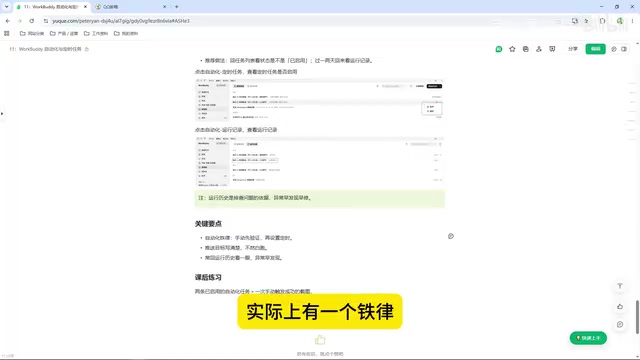Click the 课后练习 heading
The image size is (640, 360).
pyautogui.click(x=208, y=278)
